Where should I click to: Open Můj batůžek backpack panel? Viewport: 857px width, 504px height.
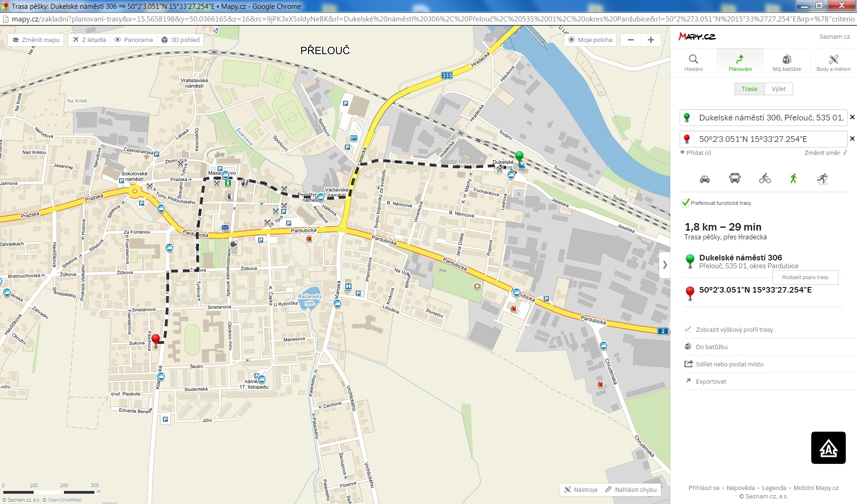pyautogui.click(x=787, y=63)
